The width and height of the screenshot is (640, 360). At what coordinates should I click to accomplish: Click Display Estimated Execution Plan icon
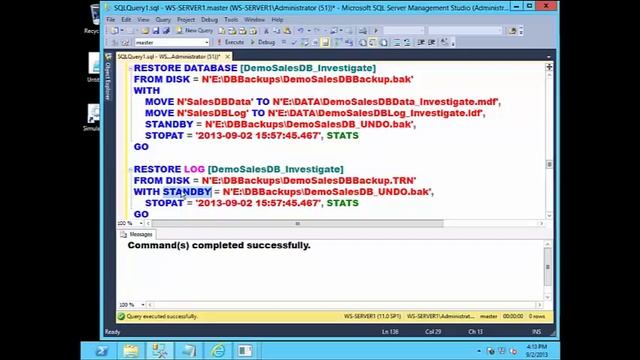pos(304,42)
